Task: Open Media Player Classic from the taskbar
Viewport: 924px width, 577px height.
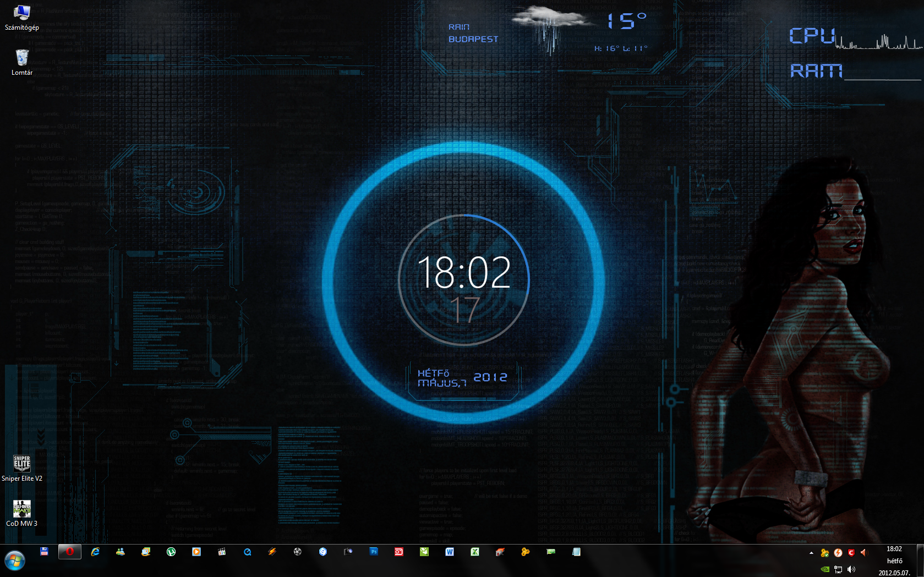Action: click(x=222, y=552)
